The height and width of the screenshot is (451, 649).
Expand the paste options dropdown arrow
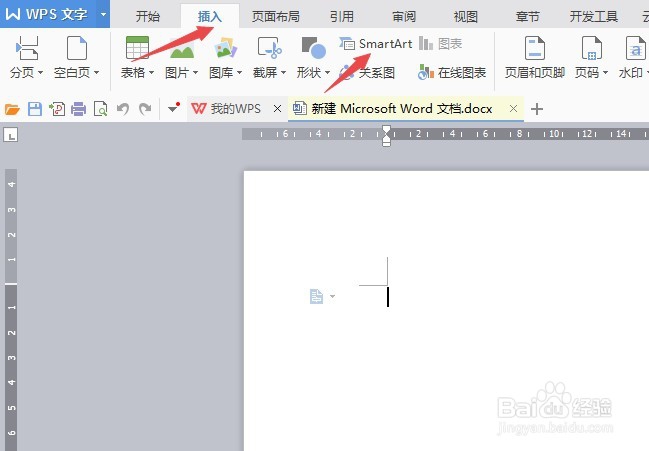332,296
